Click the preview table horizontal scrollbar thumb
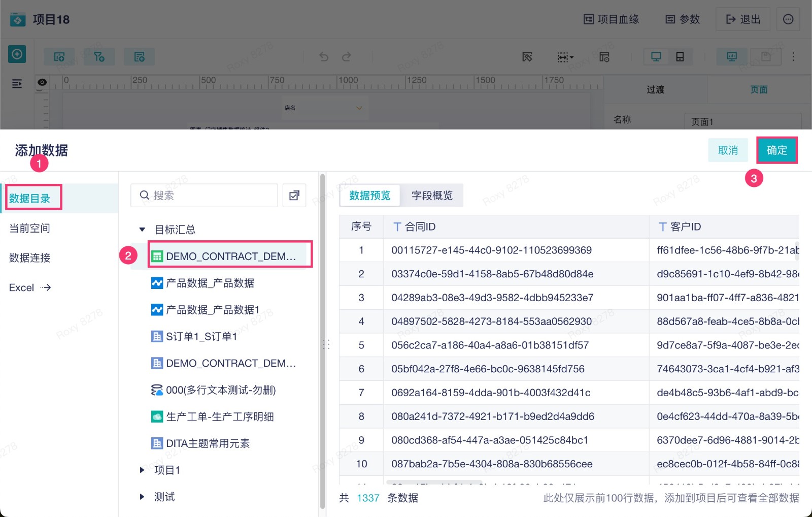This screenshot has width=812, height=517. point(434,481)
